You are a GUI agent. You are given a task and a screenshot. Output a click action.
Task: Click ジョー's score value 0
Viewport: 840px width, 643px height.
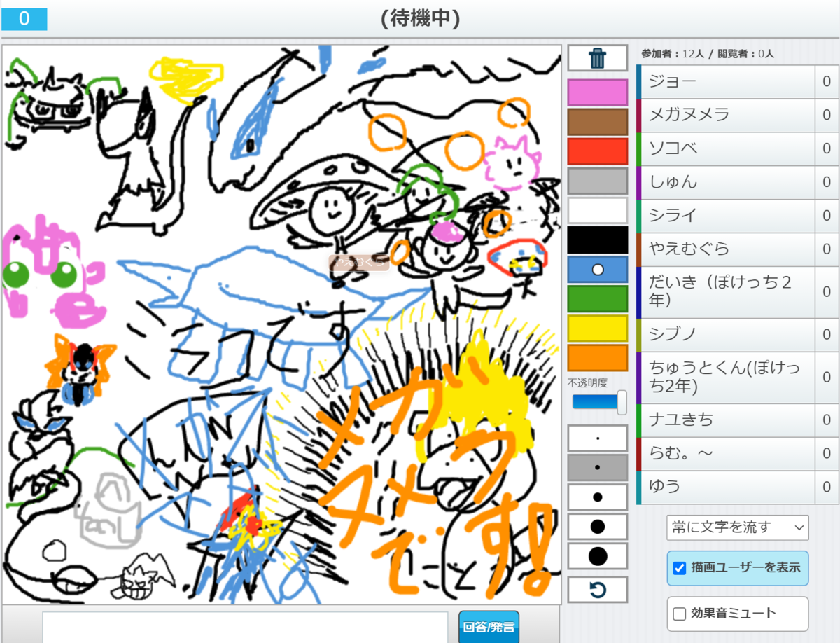click(x=827, y=82)
